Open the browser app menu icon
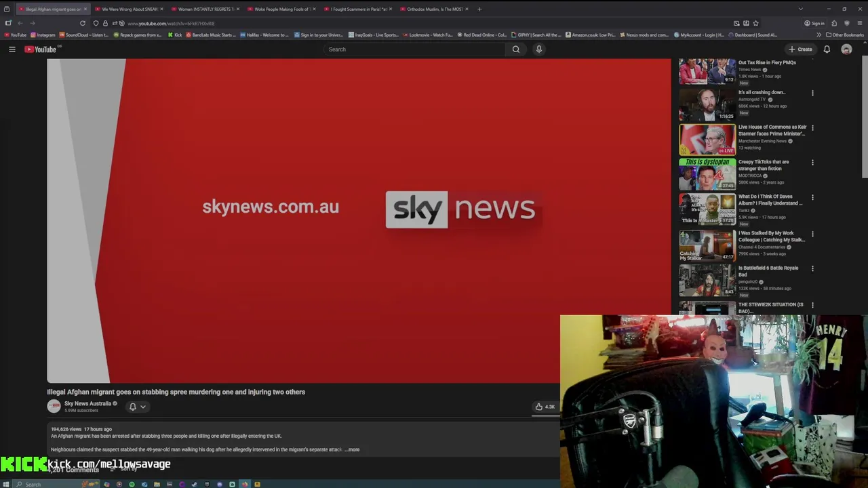 860,23
